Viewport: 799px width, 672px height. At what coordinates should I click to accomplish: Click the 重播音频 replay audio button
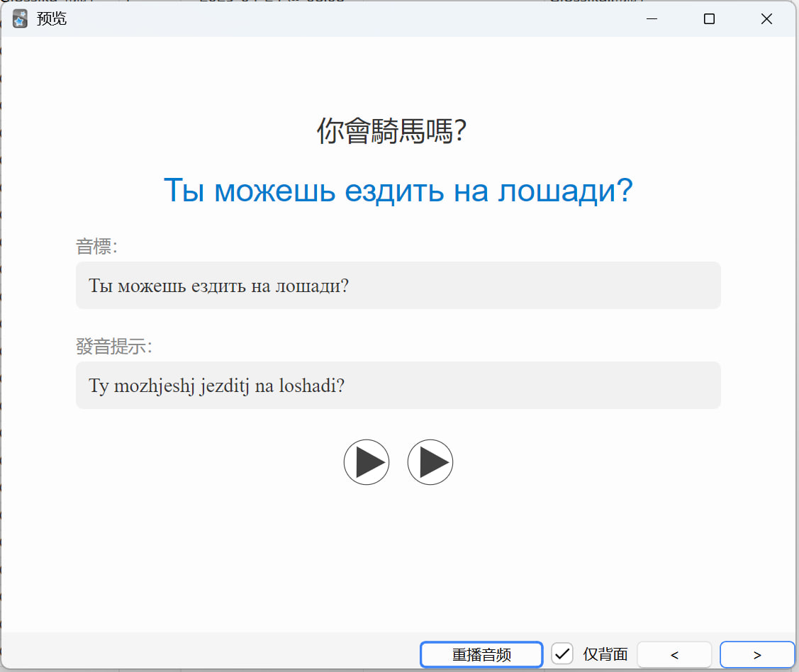point(481,655)
